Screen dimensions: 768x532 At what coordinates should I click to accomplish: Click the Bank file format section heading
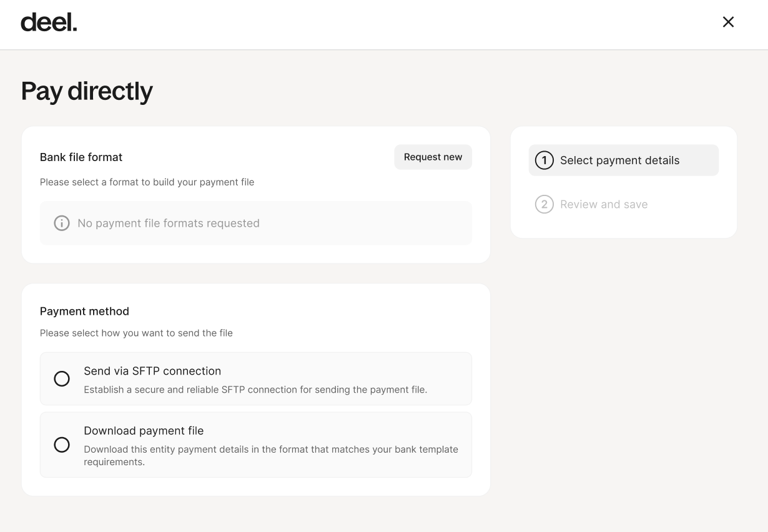[x=81, y=157]
